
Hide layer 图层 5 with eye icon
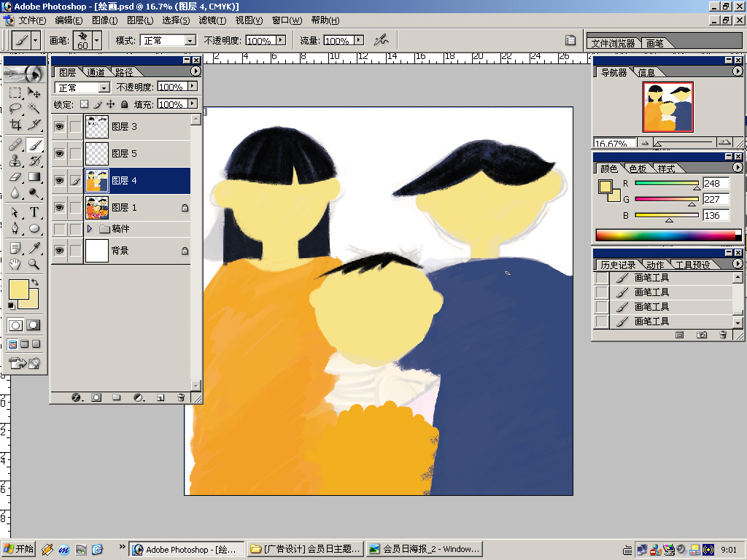pos(59,153)
